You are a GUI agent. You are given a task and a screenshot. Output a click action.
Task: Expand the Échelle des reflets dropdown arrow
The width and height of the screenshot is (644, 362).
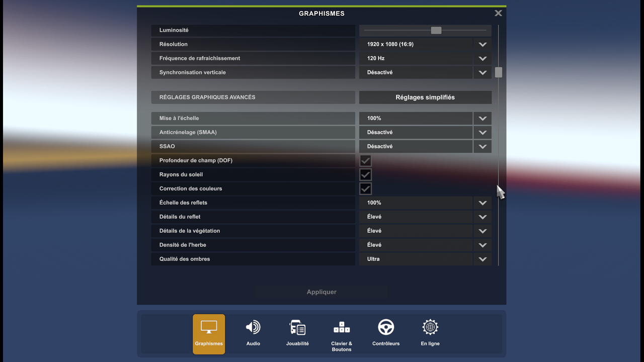pos(482,203)
